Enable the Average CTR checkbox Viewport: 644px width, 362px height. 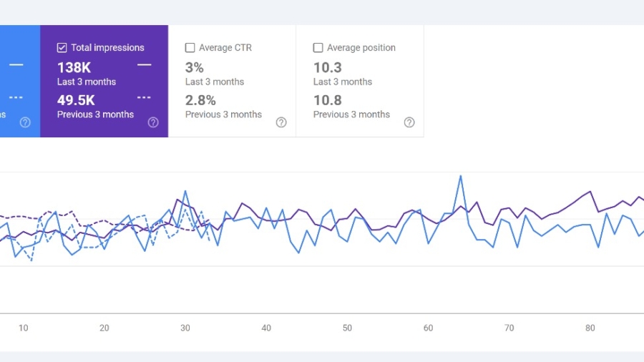(x=190, y=48)
